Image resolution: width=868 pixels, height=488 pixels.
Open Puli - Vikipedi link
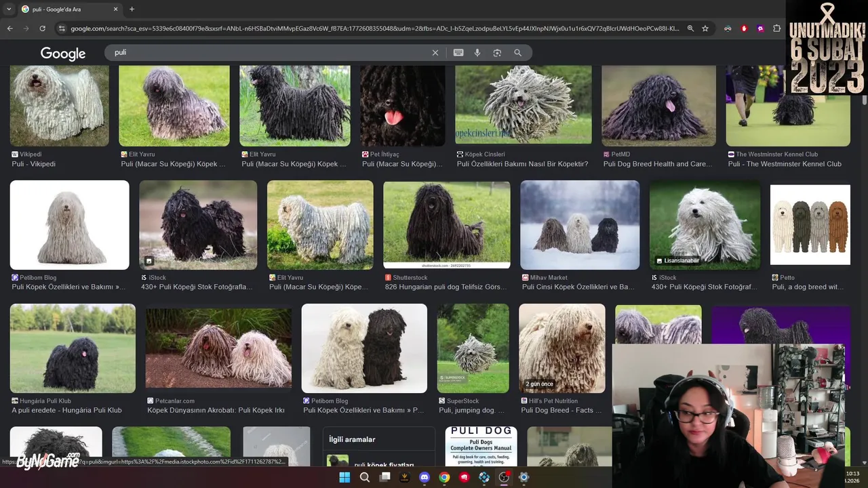(34, 164)
